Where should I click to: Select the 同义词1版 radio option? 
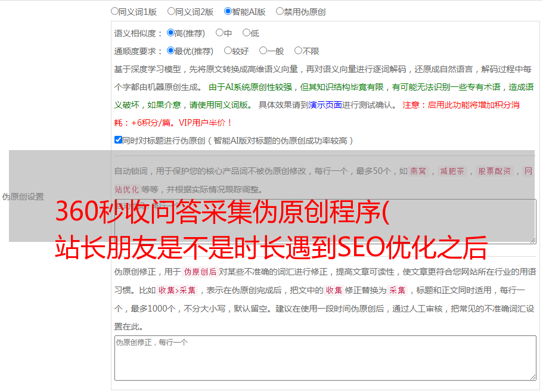click(x=114, y=11)
